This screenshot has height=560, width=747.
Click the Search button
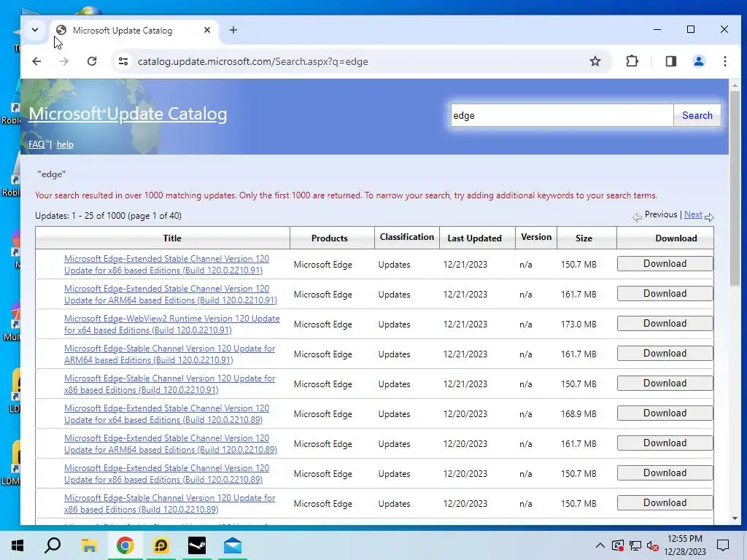pyautogui.click(x=697, y=116)
